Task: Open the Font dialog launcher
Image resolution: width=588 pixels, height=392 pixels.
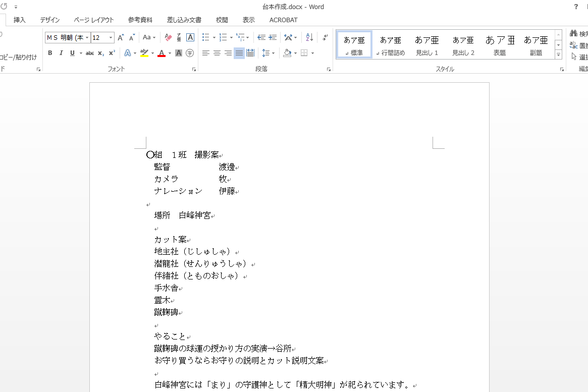Action: click(194, 69)
